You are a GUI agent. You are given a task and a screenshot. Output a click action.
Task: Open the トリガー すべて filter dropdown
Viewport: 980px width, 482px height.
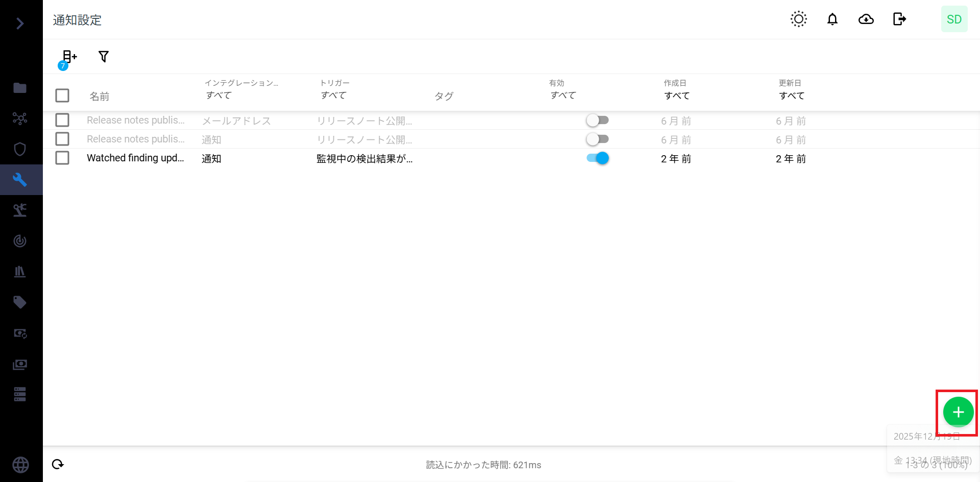click(x=334, y=95)
